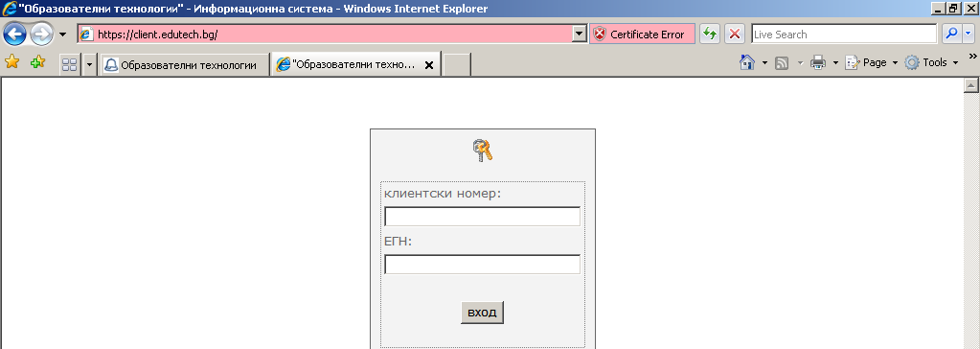Viewport: 980px width, 349px height.
Task: Expand the Feeds dropdown arrow
Action: pos(800,63)
